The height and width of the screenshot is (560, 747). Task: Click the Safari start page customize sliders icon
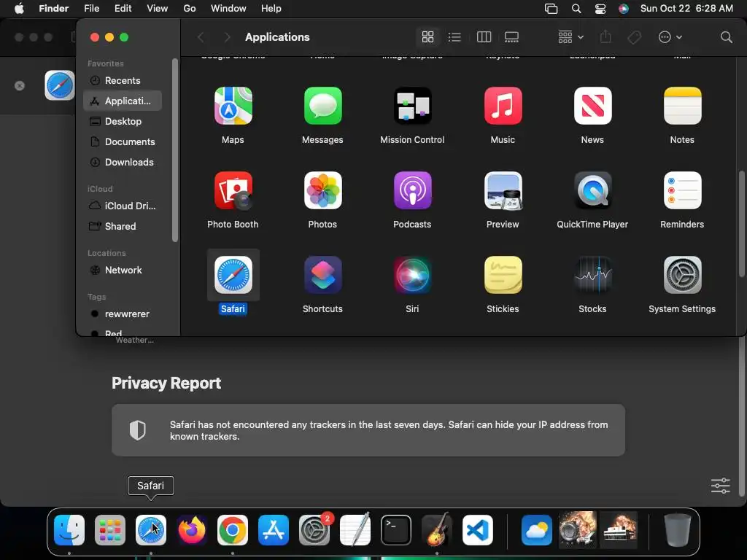720,486
